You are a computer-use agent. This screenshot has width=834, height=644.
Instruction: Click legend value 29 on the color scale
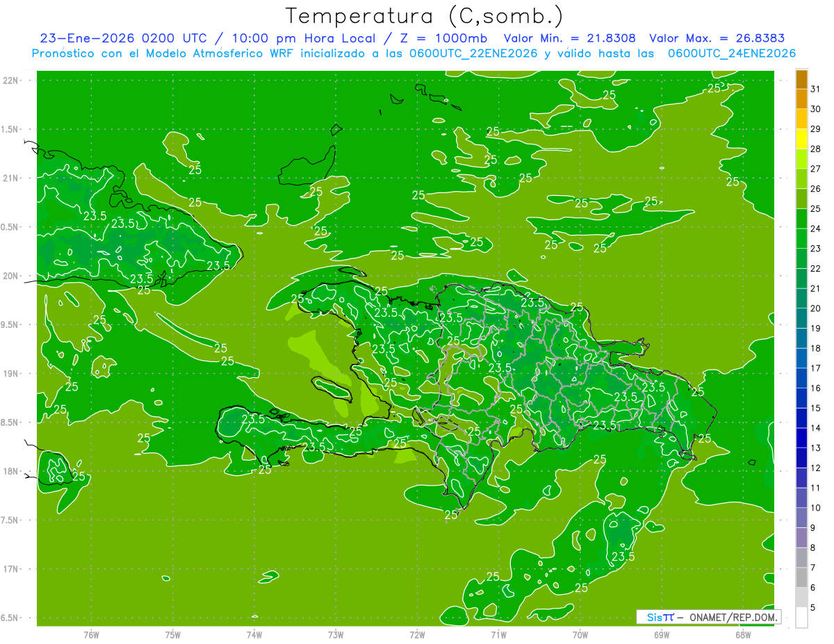tap(815, 129)
